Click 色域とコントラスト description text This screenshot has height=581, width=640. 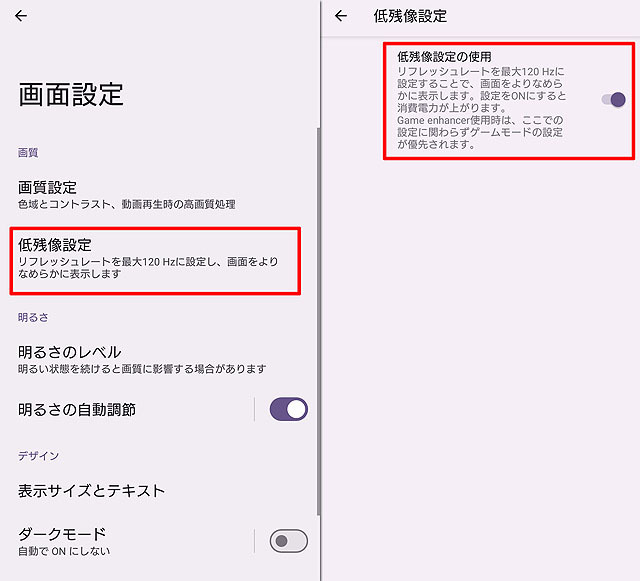coord(127,204)
